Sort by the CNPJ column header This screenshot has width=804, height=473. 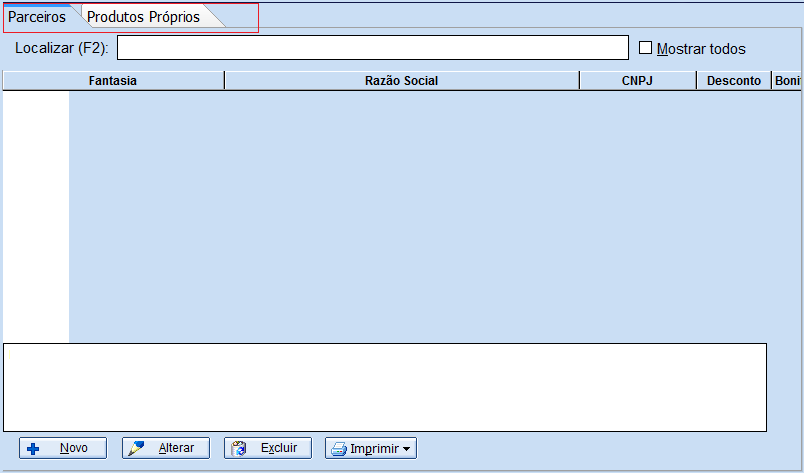point(637,81)
